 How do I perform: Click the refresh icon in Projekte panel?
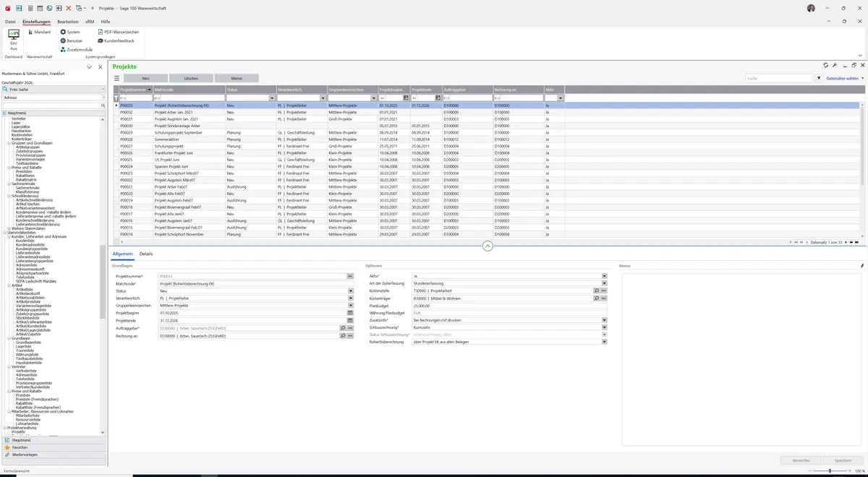(x=826, y=66)
